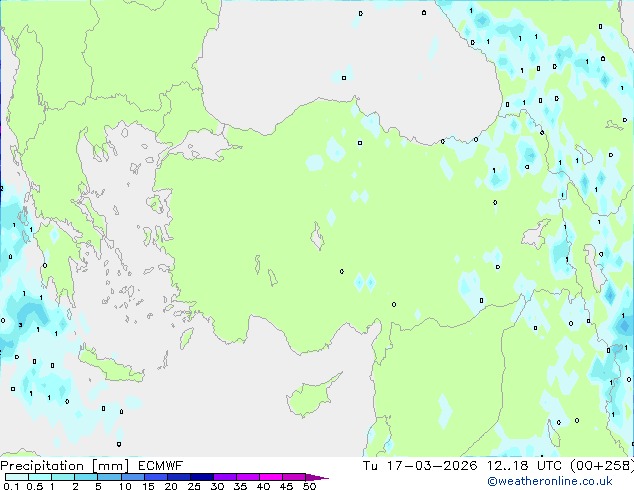Click the legend value label '25'

point(194,486)
